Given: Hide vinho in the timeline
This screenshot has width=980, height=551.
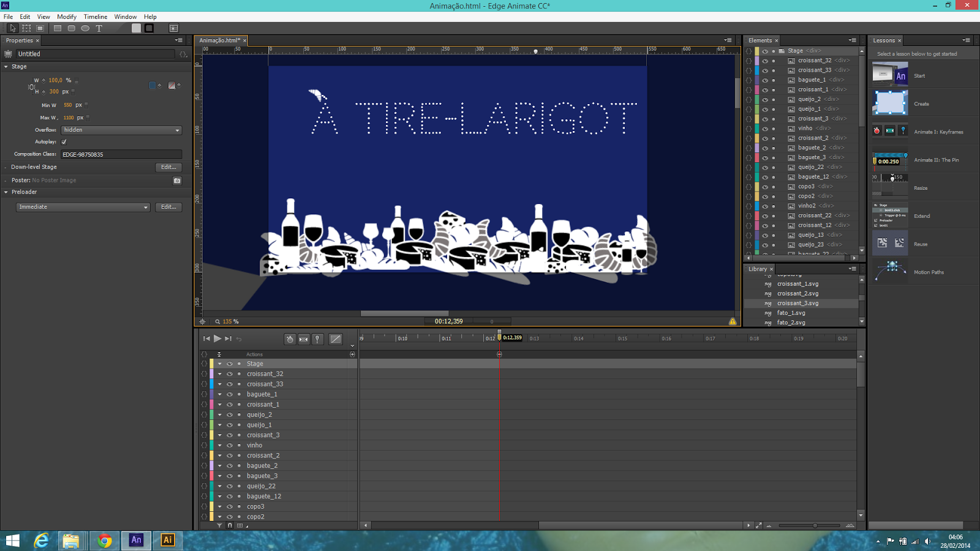Looking at the screenshot, I should click(230, 446).
